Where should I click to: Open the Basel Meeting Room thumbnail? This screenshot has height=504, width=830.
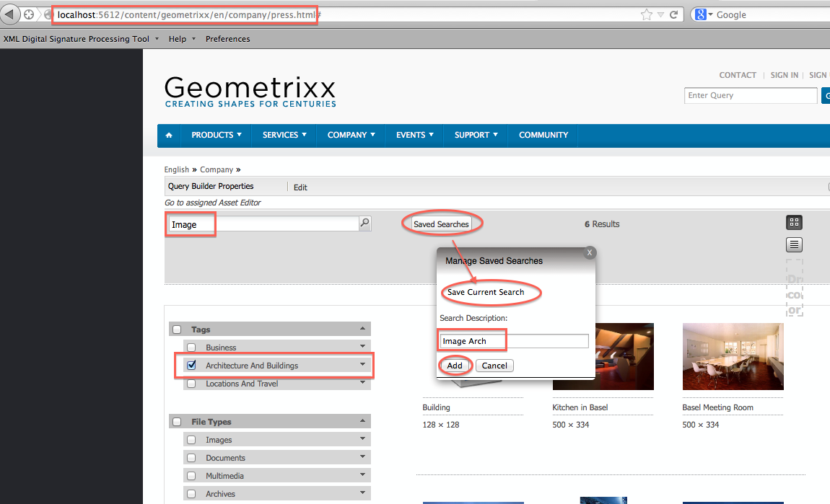(x=733, y=356)
